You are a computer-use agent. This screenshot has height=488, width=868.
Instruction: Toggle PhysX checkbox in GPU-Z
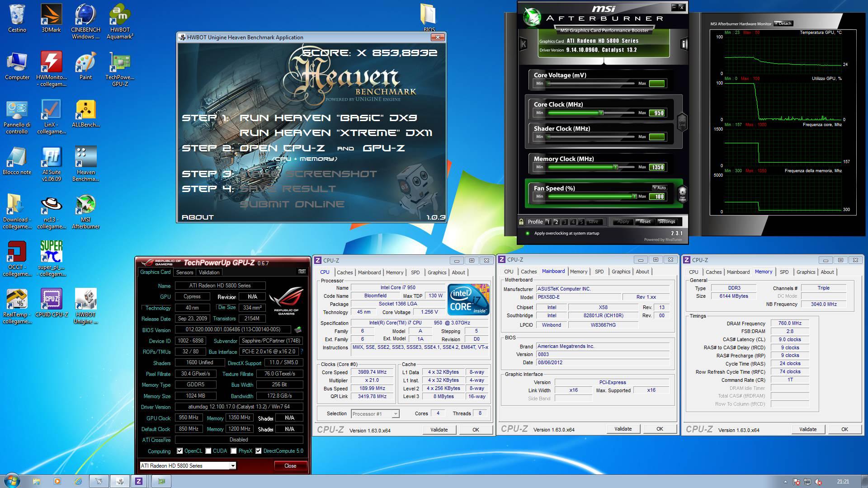[x=234, y=451]
